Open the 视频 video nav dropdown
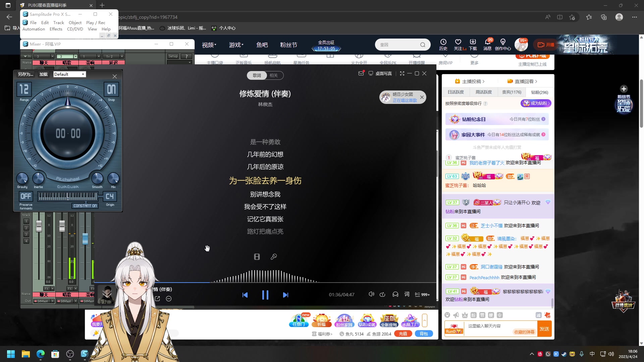Screen dimensions: 644x362 pos(209,45)
